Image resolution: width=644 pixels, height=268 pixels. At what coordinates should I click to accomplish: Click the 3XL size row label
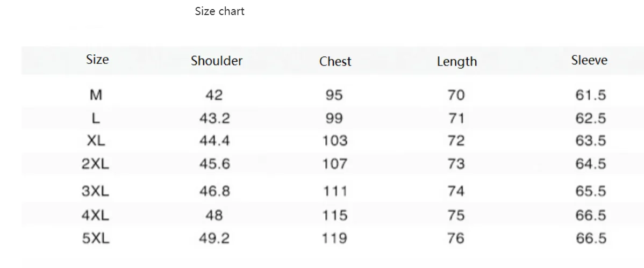[95, 191]
